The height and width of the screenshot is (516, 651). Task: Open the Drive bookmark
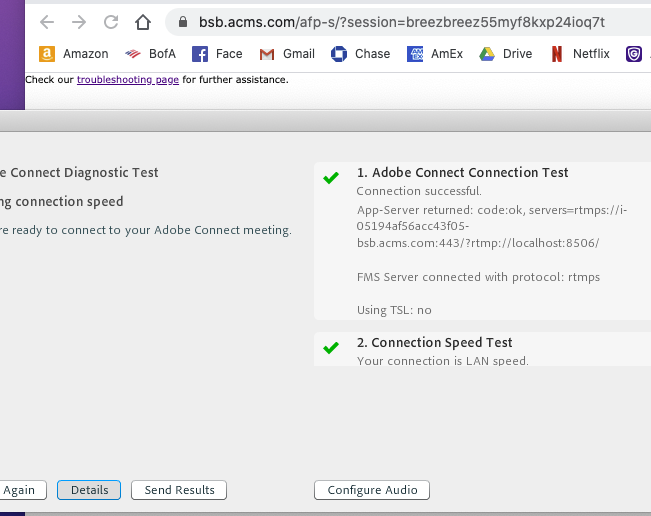(x=506, y=54)
